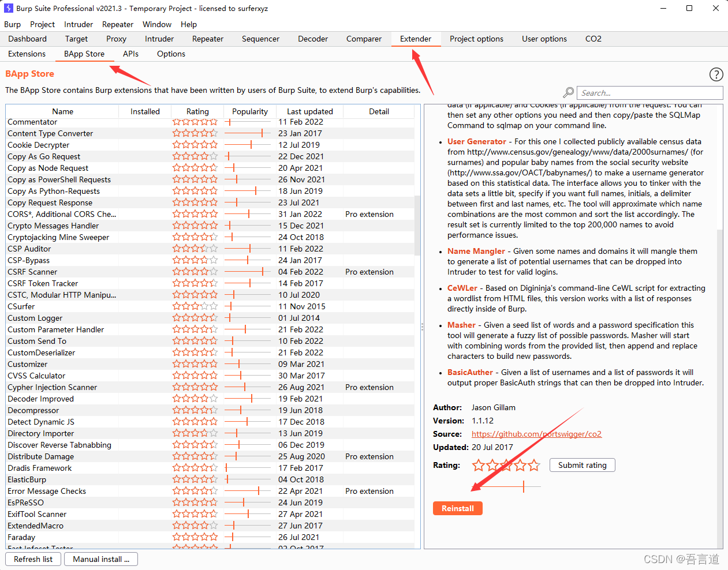
Task: Open the APIs sub-tab
Action: (x=130, y=54)
